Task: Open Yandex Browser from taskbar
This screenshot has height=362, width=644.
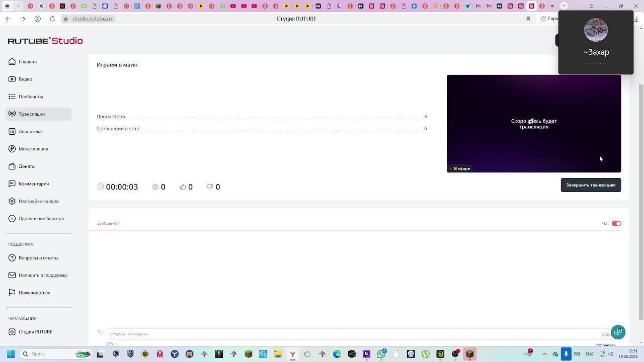Action: click(292, 354)
